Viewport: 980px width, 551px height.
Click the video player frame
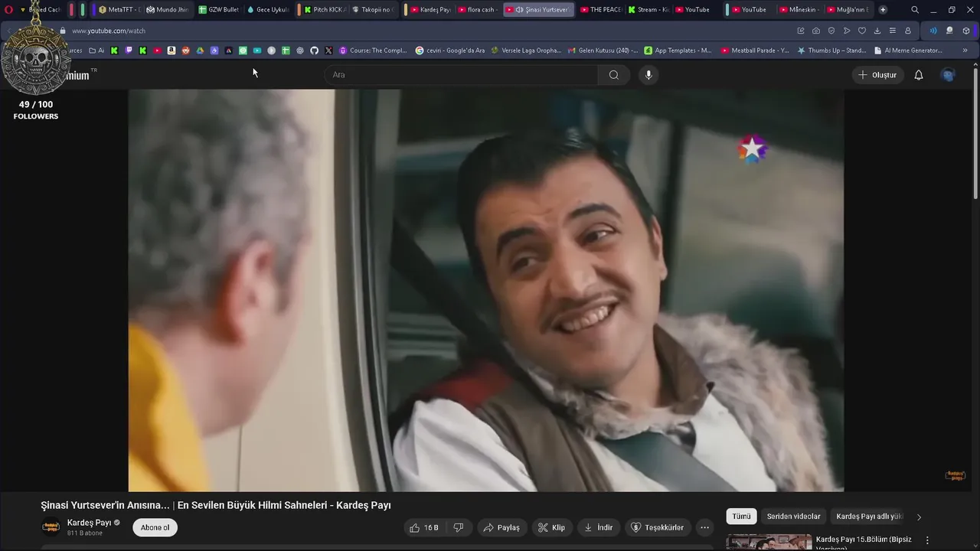486,290
